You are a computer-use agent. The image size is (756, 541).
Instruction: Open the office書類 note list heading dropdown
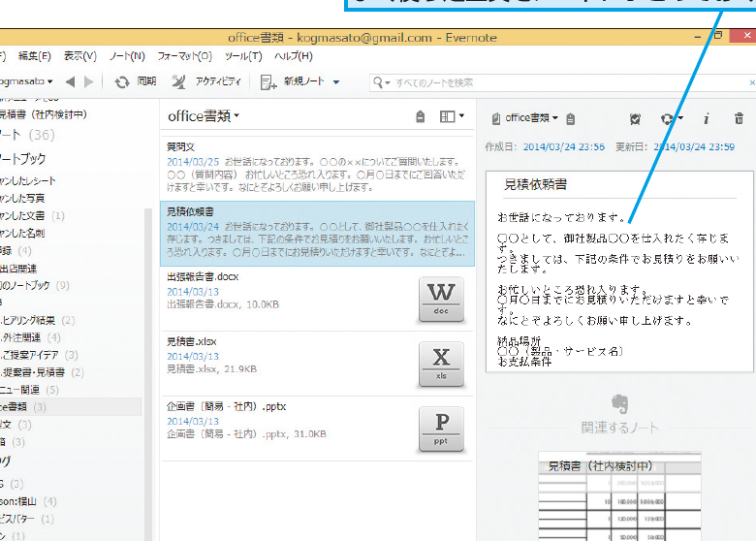pos(204,116)
